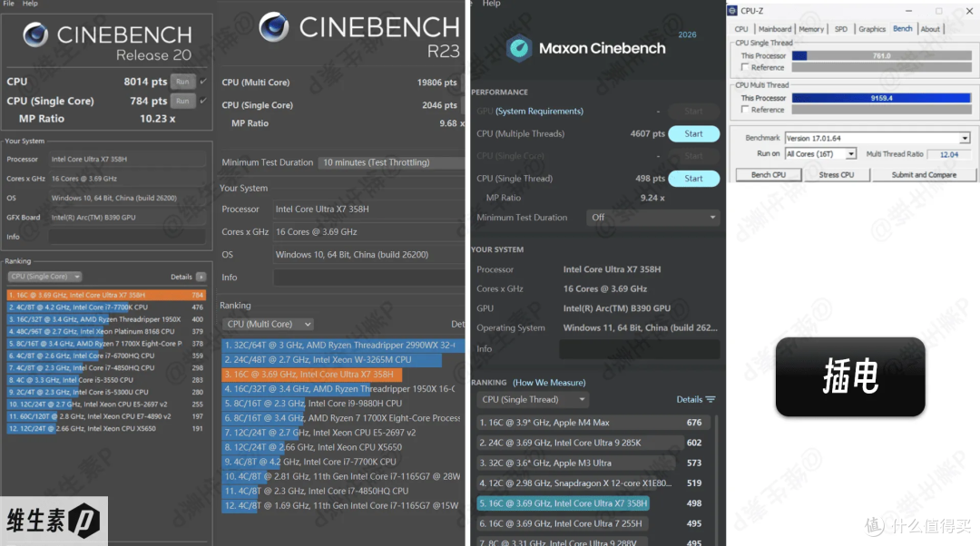Click CPU Multi Thread score bar 9159.4
Screen dimensions: 980x546
881,98
